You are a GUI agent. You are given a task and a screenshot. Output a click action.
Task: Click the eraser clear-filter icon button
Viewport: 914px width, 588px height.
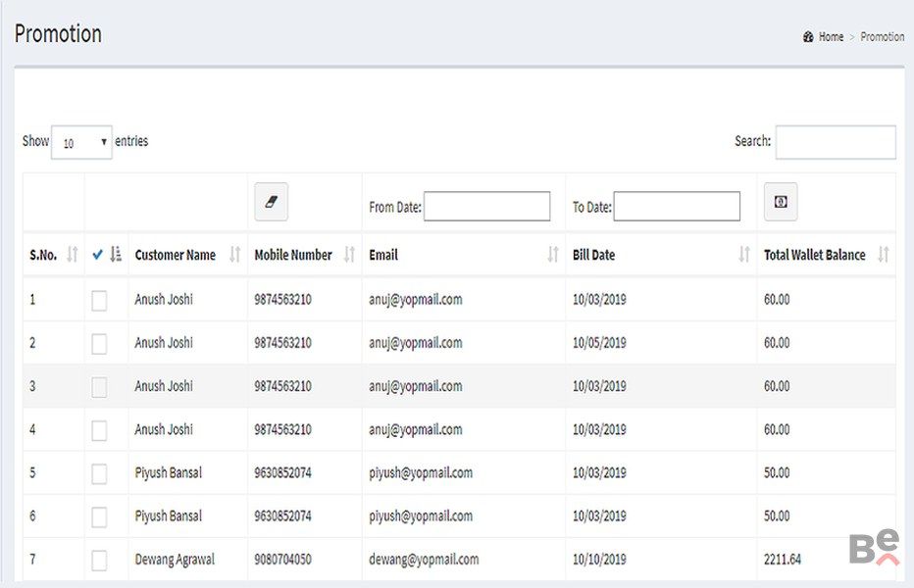coord(272,201)
